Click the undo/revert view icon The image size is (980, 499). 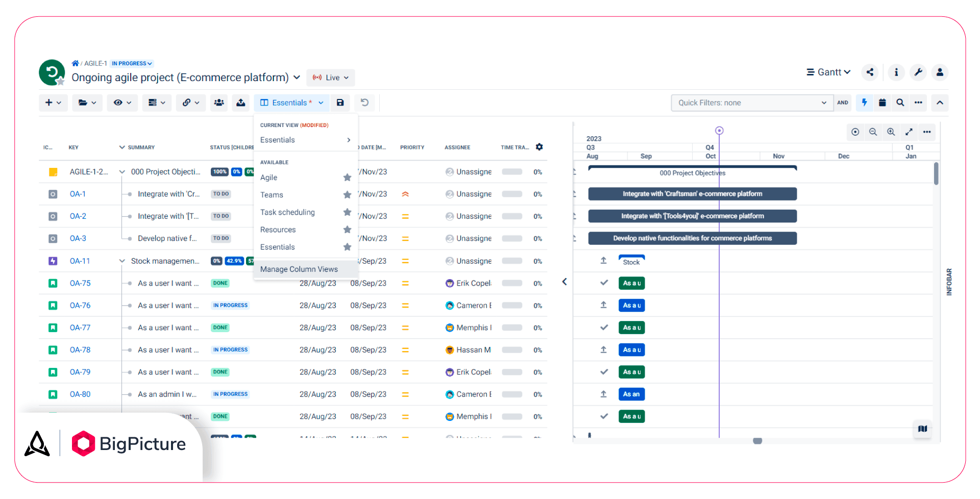pyautogui.click(x=364, y=103)
